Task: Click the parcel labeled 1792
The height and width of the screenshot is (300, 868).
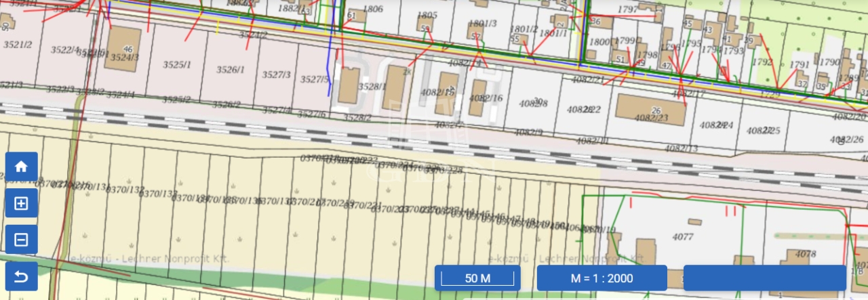Action: [762, 62]
